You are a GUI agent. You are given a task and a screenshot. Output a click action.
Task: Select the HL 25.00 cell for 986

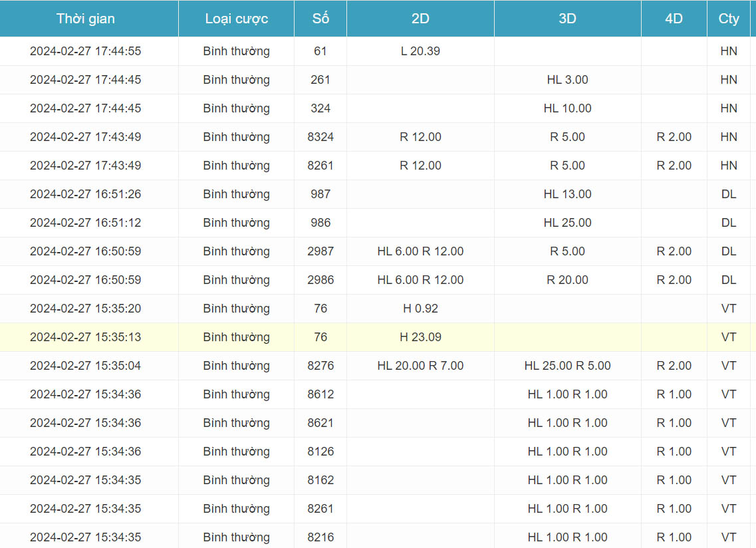tap(567, 223)
